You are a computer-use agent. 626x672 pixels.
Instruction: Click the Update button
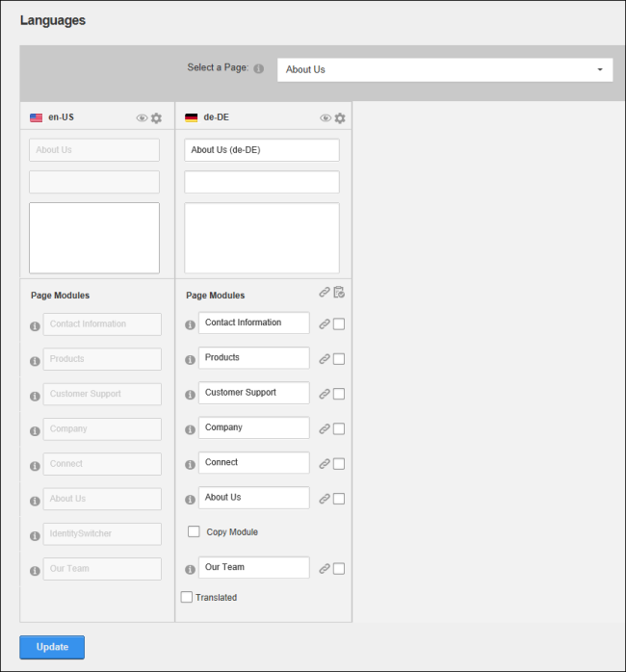click(52, 647)
